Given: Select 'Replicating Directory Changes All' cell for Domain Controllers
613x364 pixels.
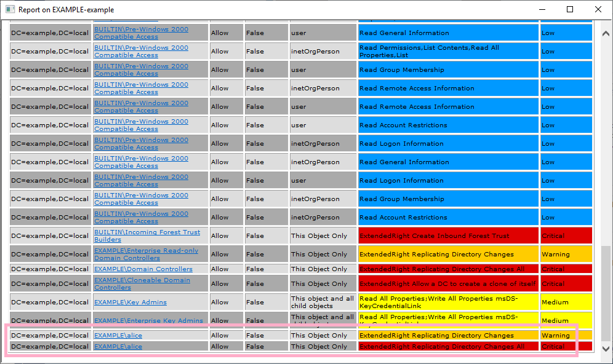Looking at the screenshot, I should 449,269.
